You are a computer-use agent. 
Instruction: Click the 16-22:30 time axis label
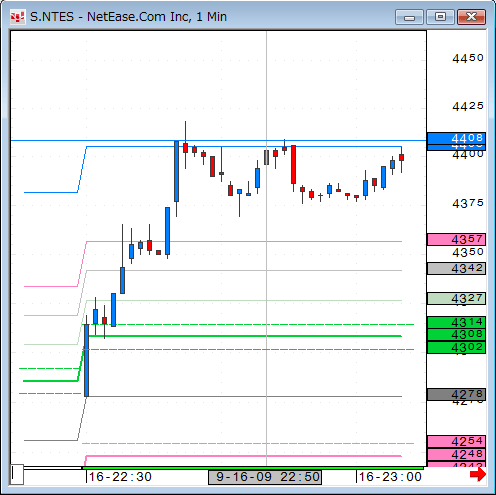[120, 477]
